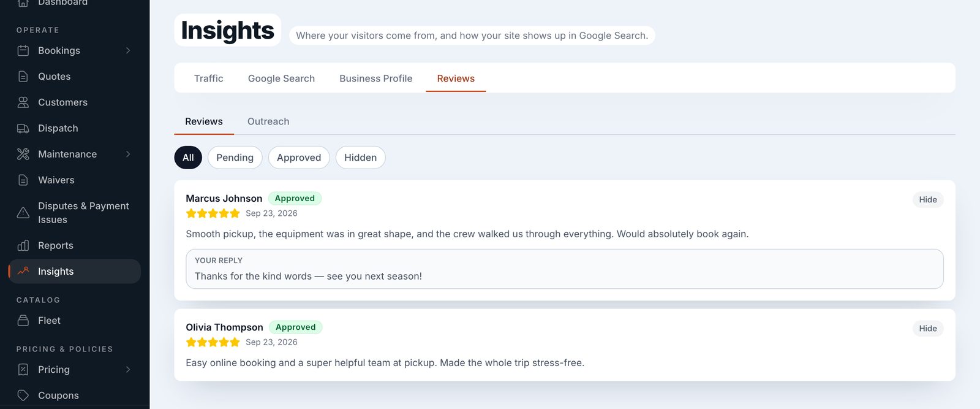Click the PRICING & POLICIES section label
980x409 pixels.
[65, 349]
